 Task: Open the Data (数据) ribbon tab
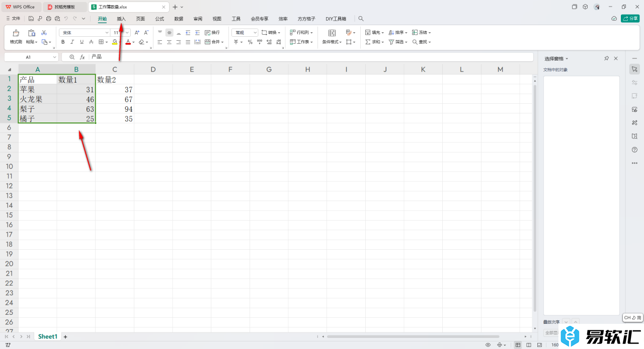tap(179, 19)
